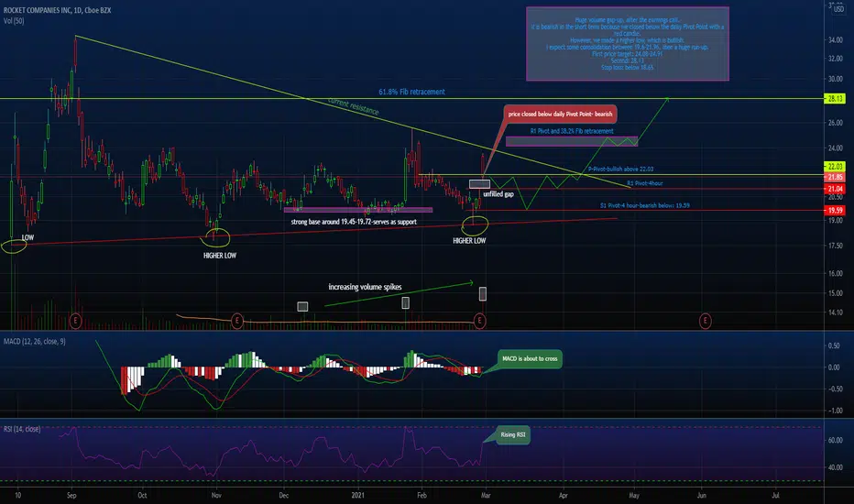Click the 'LOW' text beside first ellipse
Image resolution: width=854 pixels, height=504 pixels.
pyautogui.click(x=27, y=237)
